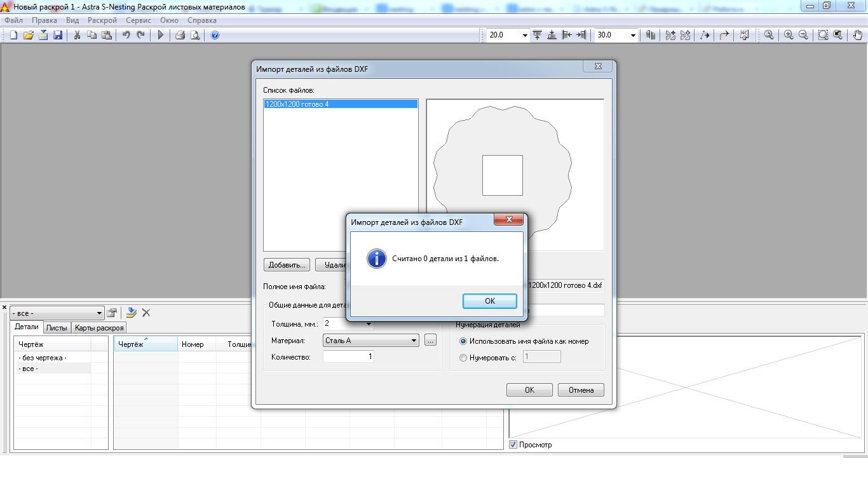This screenshot has height=488, width=868.
Task: Expand the 30.0 value dropdown
Action: click(633, 36)
